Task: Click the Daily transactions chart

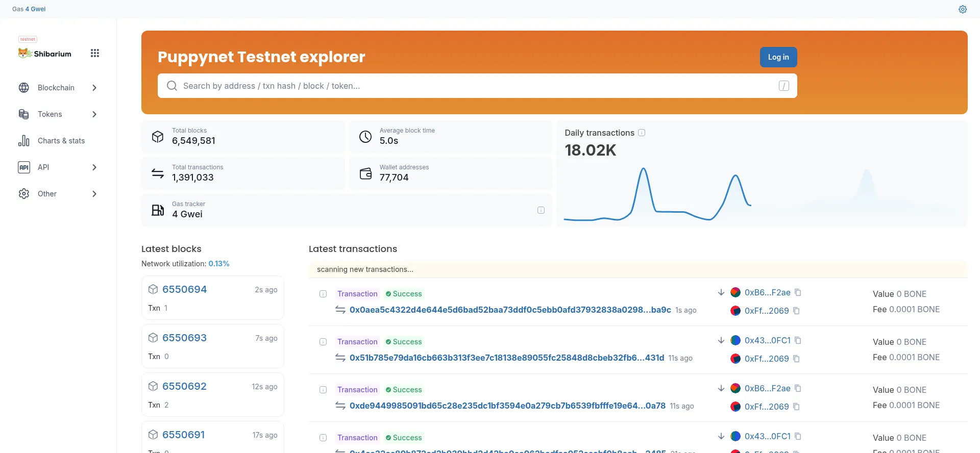Action: click(x=762, y=194)
